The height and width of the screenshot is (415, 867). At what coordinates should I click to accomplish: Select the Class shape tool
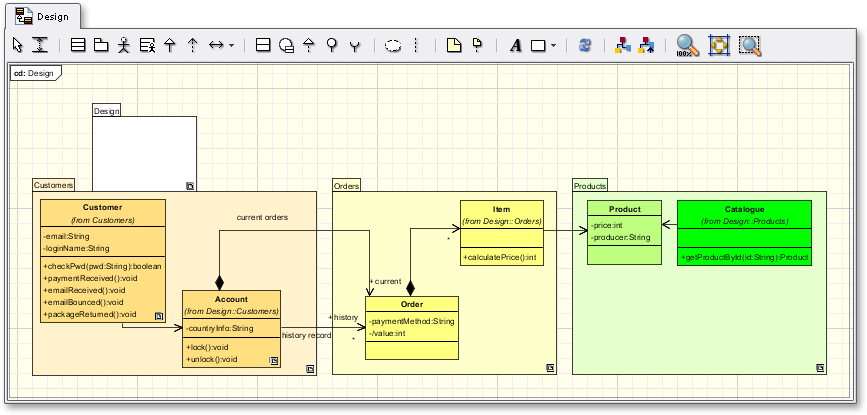(x=79, y=45)
